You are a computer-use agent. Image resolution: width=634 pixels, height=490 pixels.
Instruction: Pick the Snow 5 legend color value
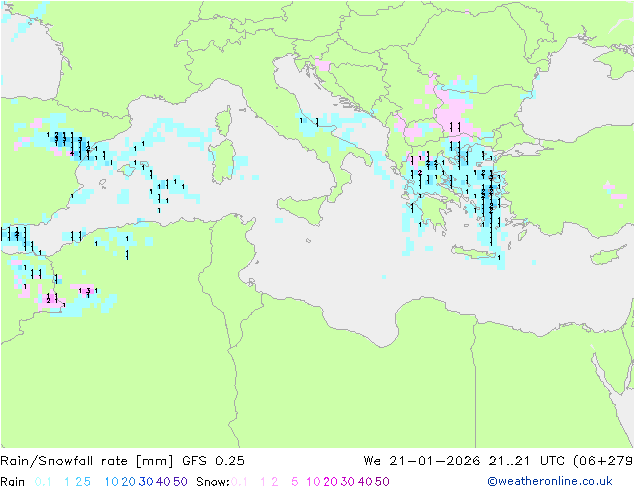pyautogui.click(x=295, y=482)
